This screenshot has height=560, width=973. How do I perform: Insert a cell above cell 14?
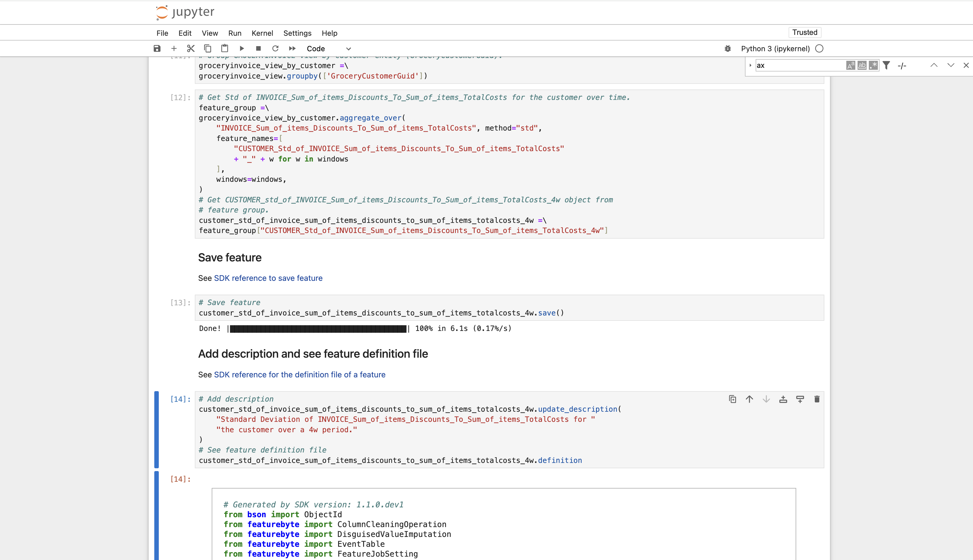pyautogui.click(x=783, y=399)
